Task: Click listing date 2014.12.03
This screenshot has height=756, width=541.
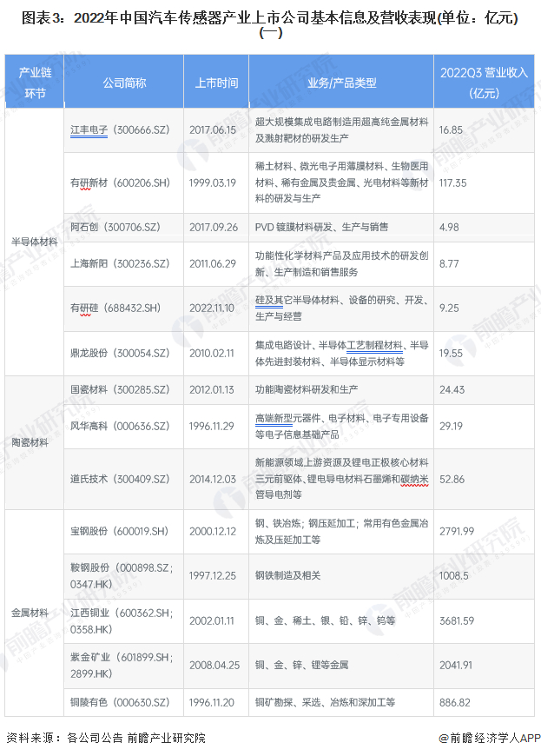Action: (x=213, y=480)
